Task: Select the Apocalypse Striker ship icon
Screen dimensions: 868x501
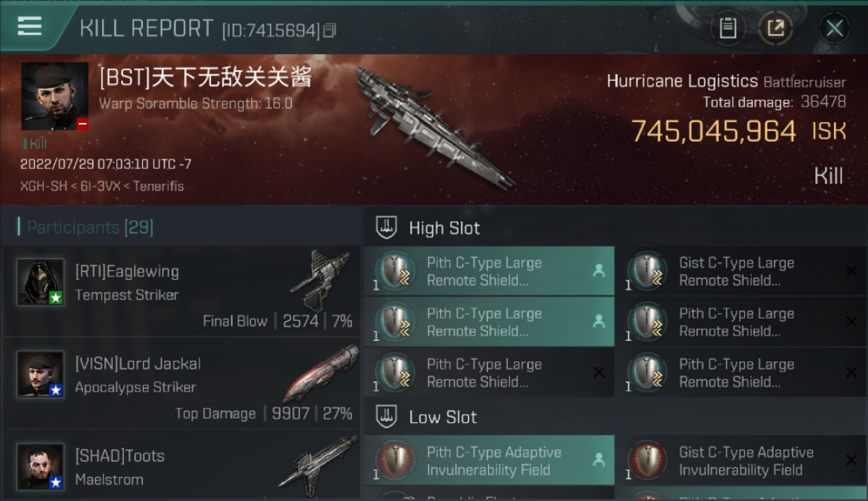Action: (x=316, y=373)
